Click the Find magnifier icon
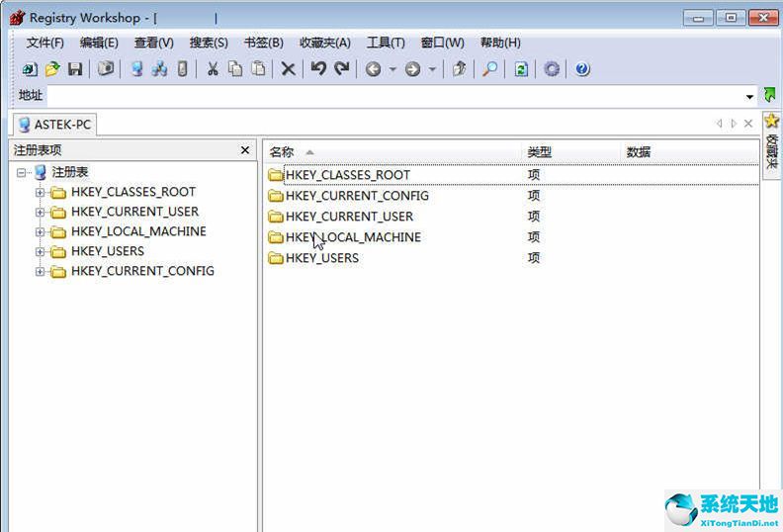 pos(489,69)
